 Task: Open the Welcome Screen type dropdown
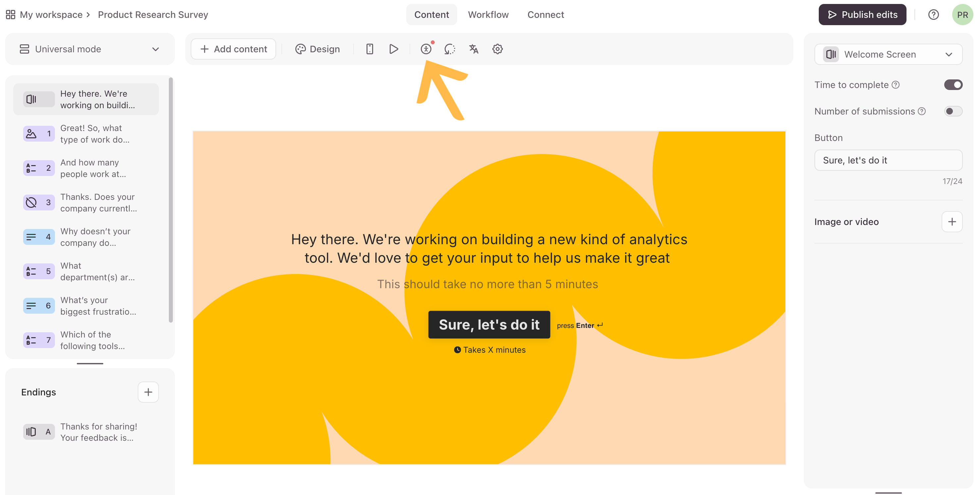(x=888, y=54)
